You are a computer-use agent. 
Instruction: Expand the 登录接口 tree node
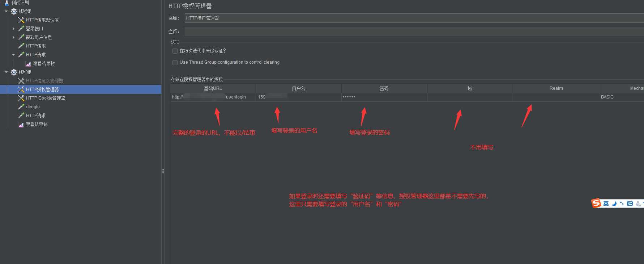click(x=13, y=29)
